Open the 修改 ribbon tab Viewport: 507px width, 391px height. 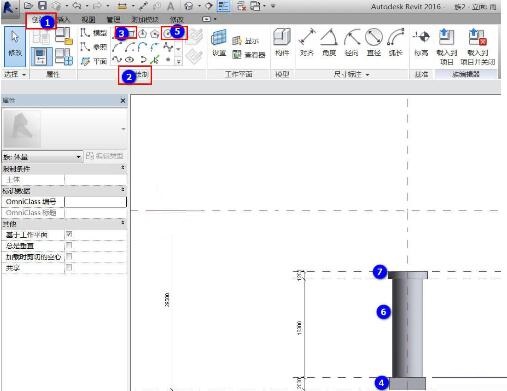point(177,19)
